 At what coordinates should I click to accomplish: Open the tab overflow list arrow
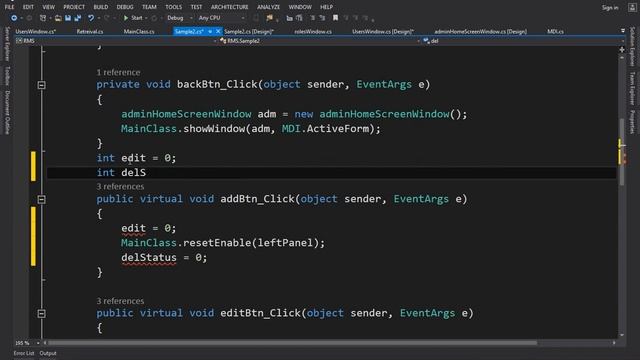(x=622, y=31)
